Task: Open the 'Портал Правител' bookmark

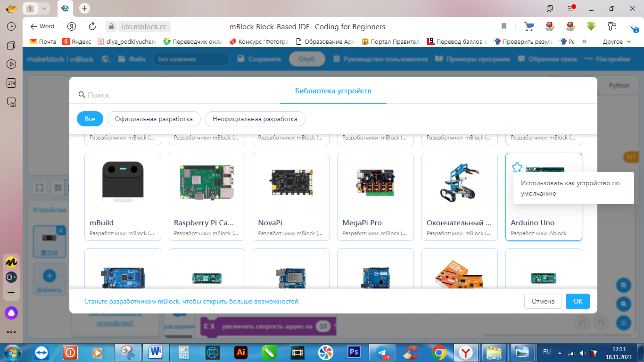Action: pyautogui.click(x=391, y=41)
